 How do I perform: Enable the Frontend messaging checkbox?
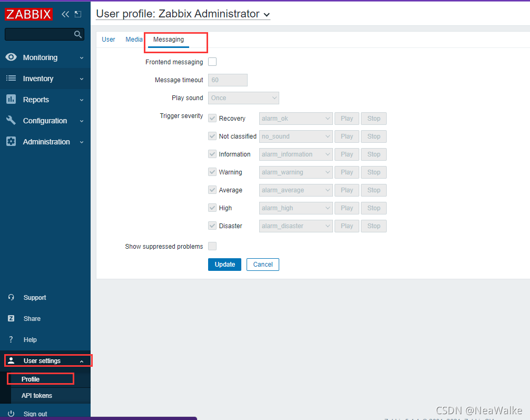click(x=212, y=62)
